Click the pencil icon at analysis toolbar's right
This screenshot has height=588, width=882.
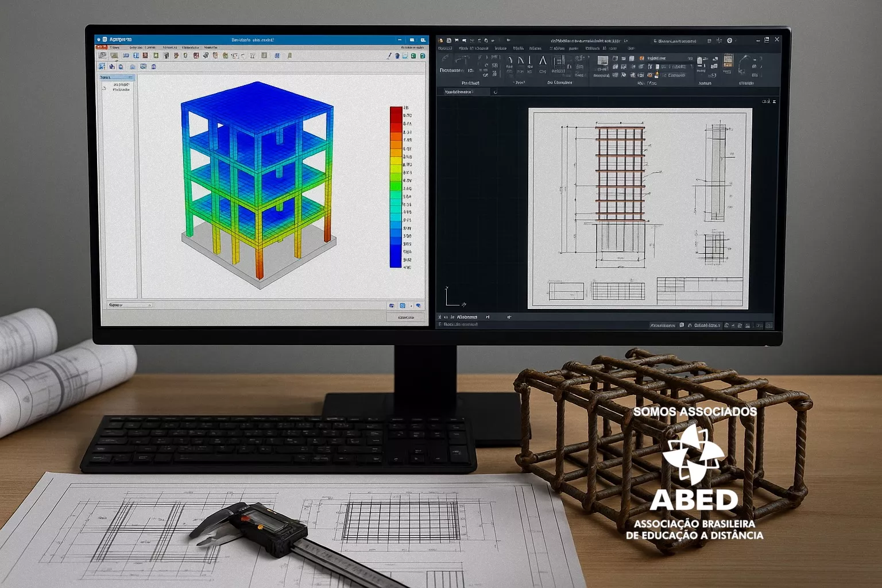coord(389,56)
